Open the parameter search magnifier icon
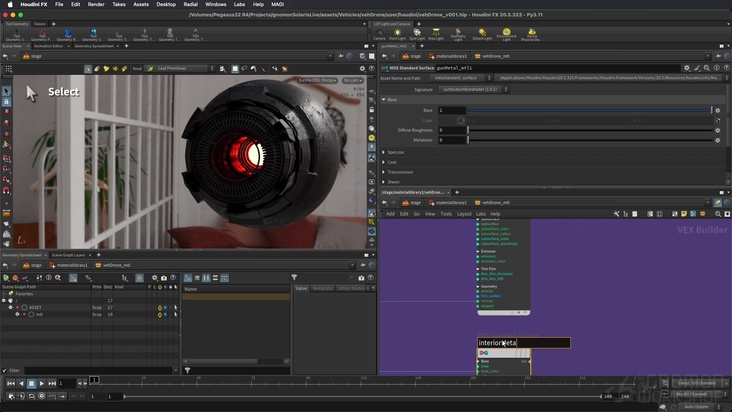Image resolution: width=732 pixels, height=412 pixels. point(707,68)
